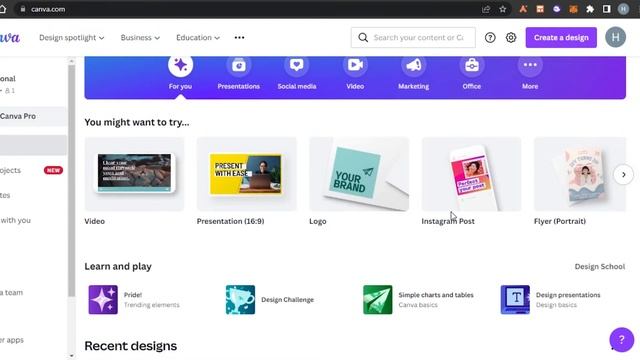640x360 pixels.
Task: Open the purple floating help button
Action: point(622,340)
